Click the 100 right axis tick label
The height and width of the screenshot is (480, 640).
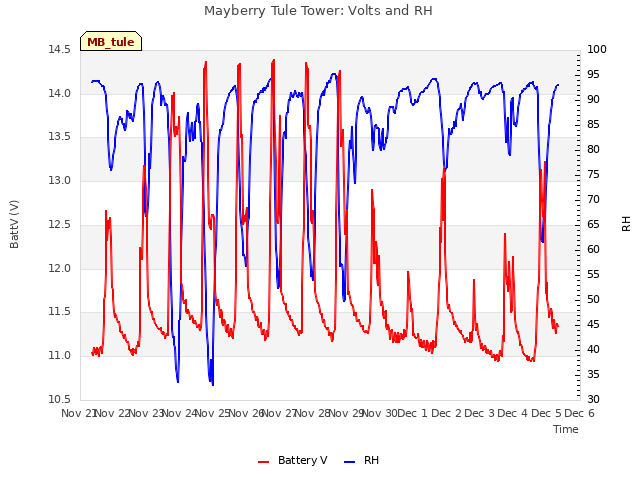(597, 49)
